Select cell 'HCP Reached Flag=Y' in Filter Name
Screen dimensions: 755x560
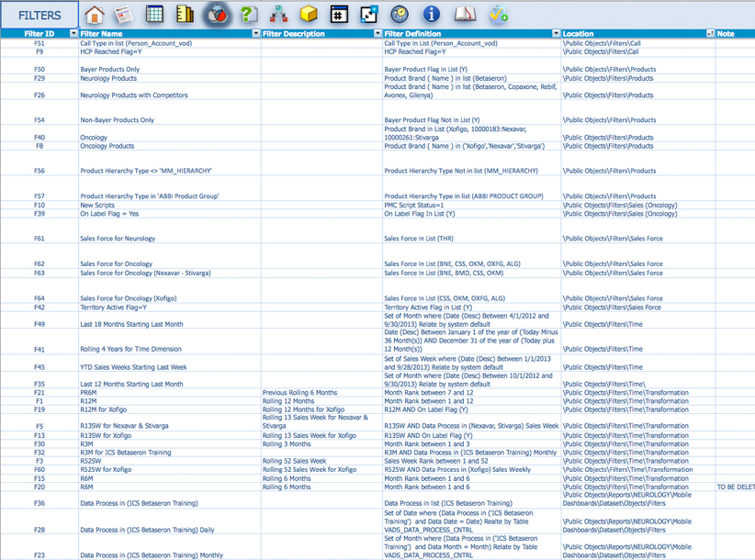[111, 52]
